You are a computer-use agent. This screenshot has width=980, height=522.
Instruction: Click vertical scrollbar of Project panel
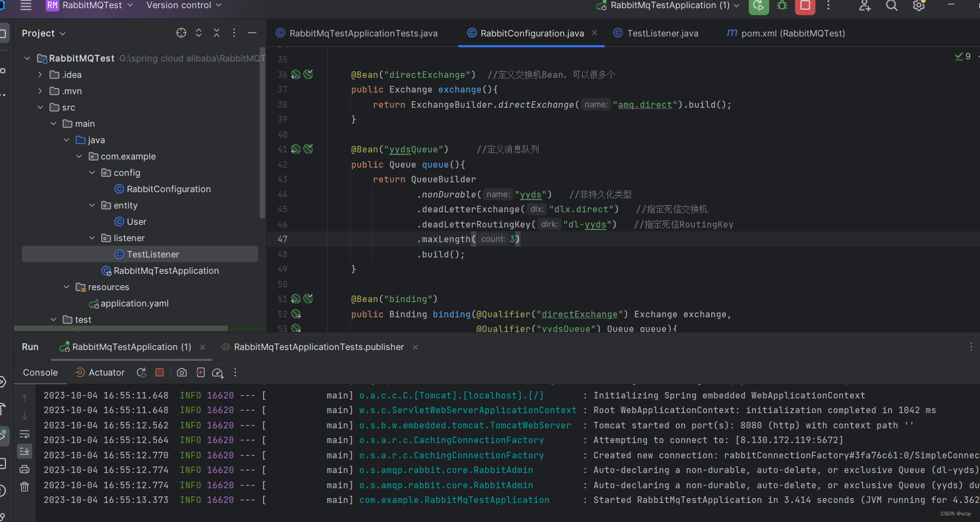pyautogui.click(x=262, y=132)
